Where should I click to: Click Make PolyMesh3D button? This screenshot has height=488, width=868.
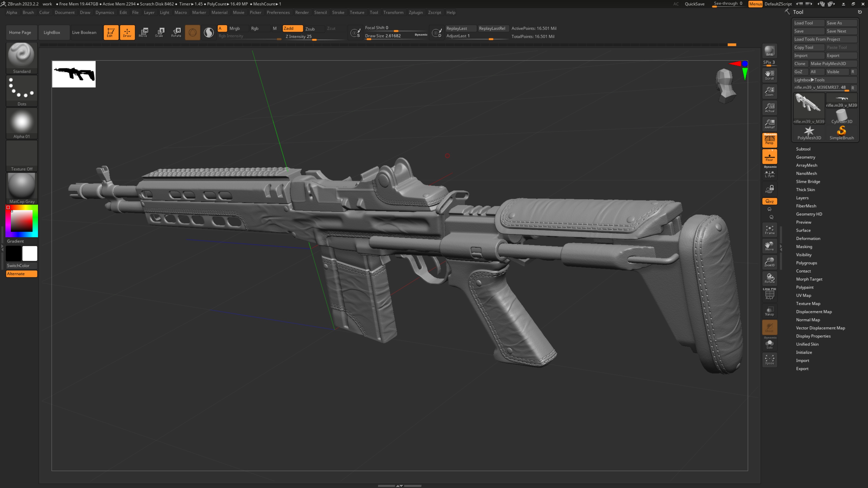(833, 64)
